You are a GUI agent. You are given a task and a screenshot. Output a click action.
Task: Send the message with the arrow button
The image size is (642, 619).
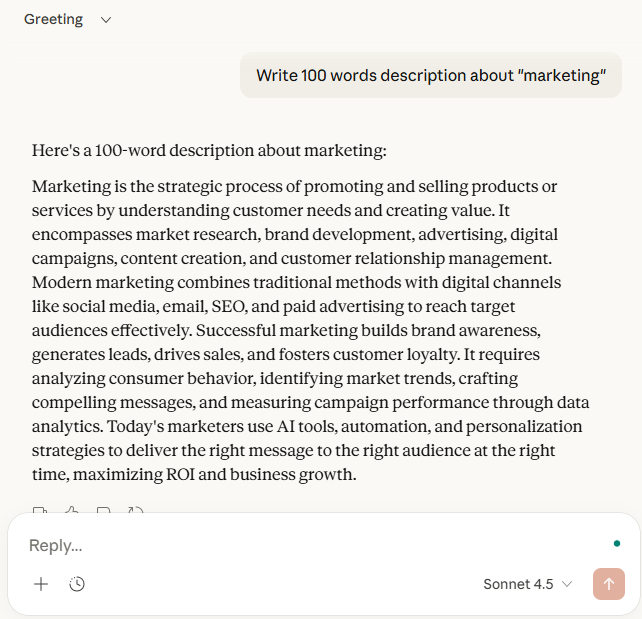click(x=608, y=584)
